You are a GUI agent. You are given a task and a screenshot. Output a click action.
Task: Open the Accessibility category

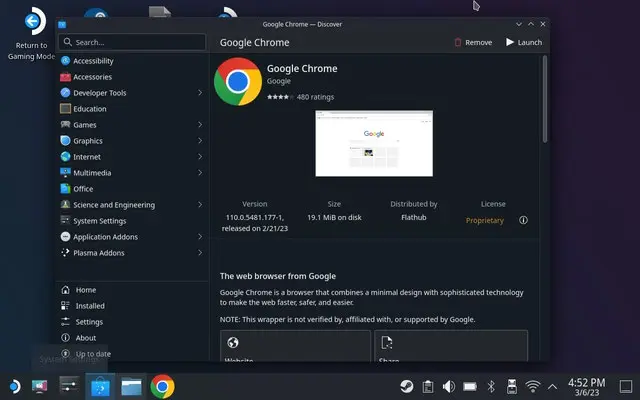(93, 61)
